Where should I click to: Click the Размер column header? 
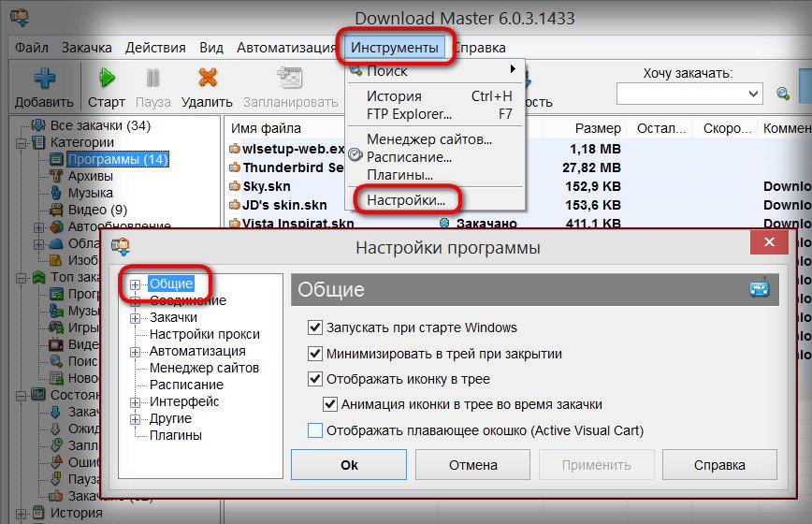tap(598, 128)
